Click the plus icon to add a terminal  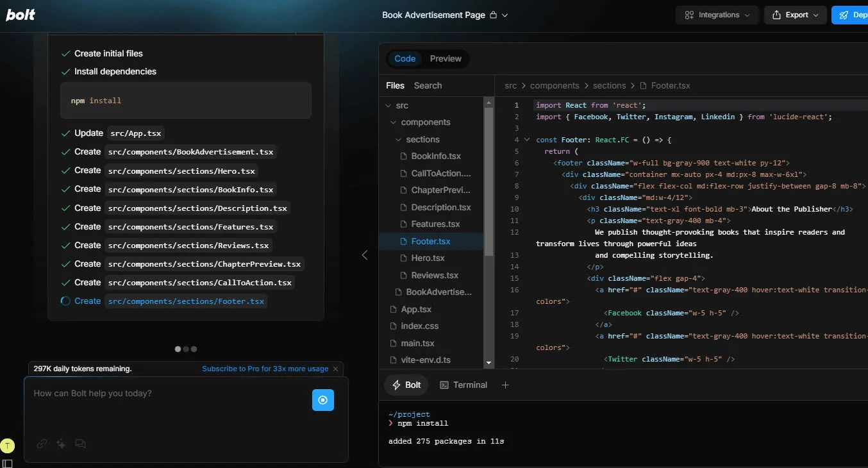point(505,385)
